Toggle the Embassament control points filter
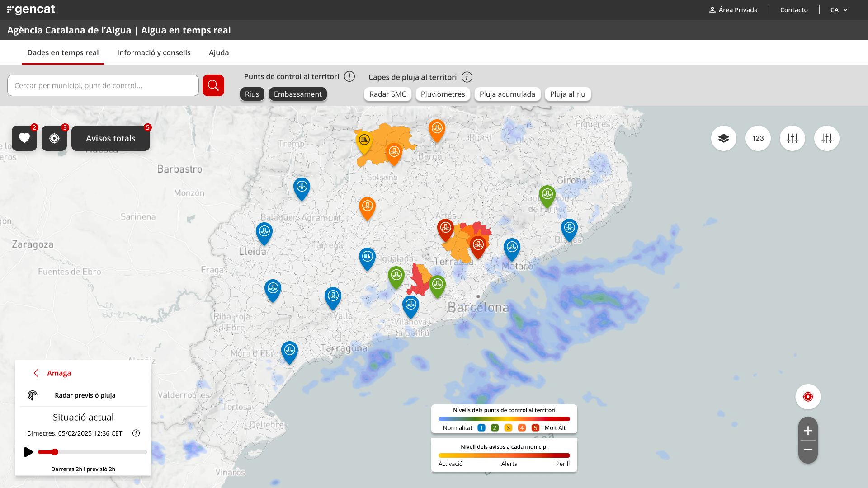 tap(297, 94)
